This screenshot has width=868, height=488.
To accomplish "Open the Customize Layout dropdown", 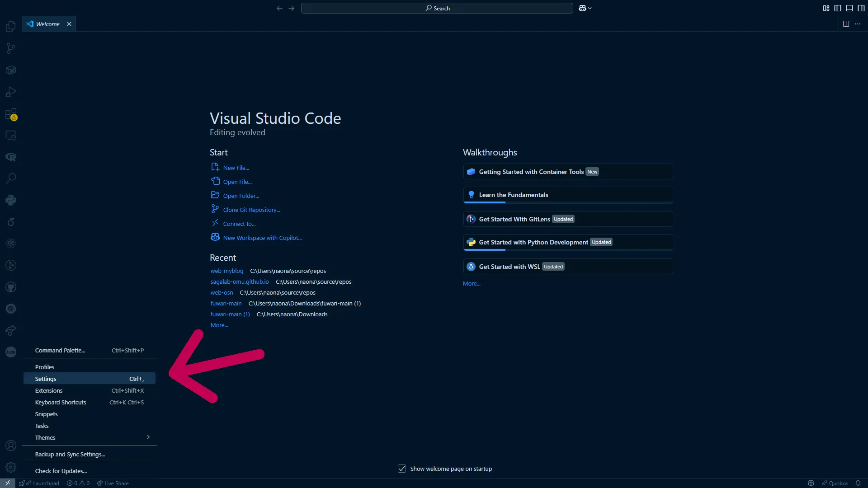I will [x=826, y=8].
